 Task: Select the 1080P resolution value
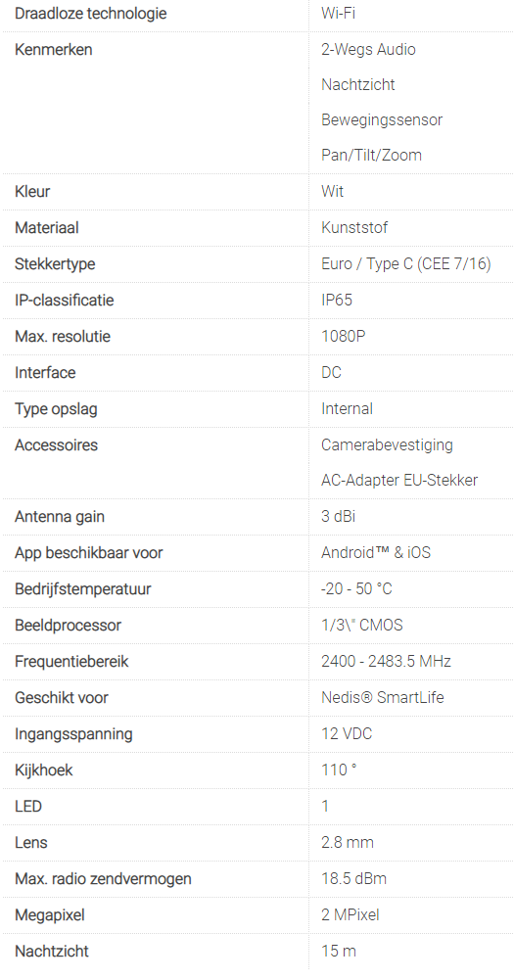[344, 336]
